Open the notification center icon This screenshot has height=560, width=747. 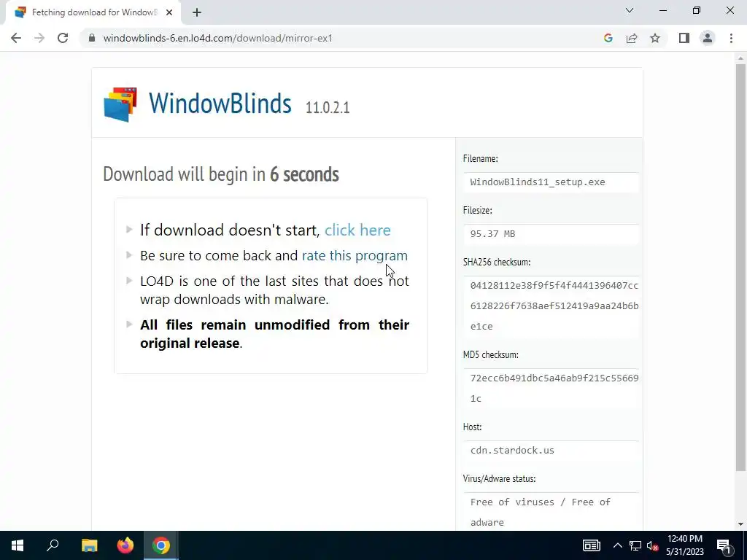point(724,545)
